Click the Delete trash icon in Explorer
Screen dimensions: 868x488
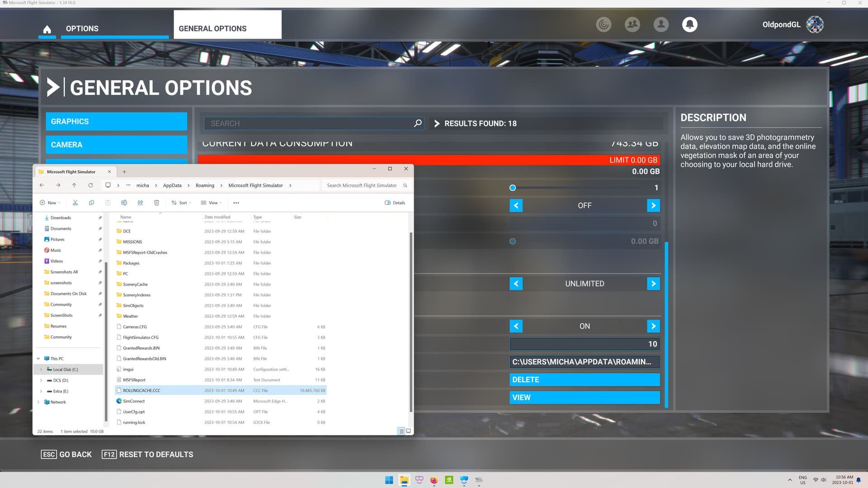point(156,203)
